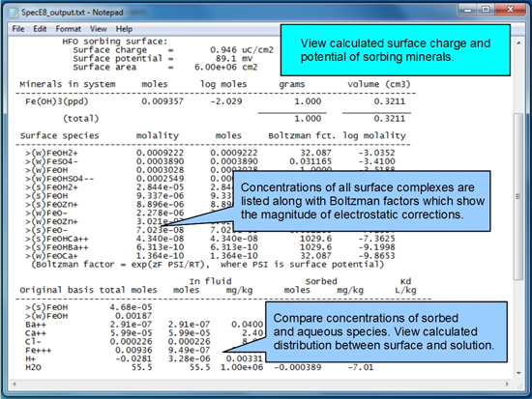Click the surface potential value 89.1
Screen dimensions: 532x399
(226, 58)
